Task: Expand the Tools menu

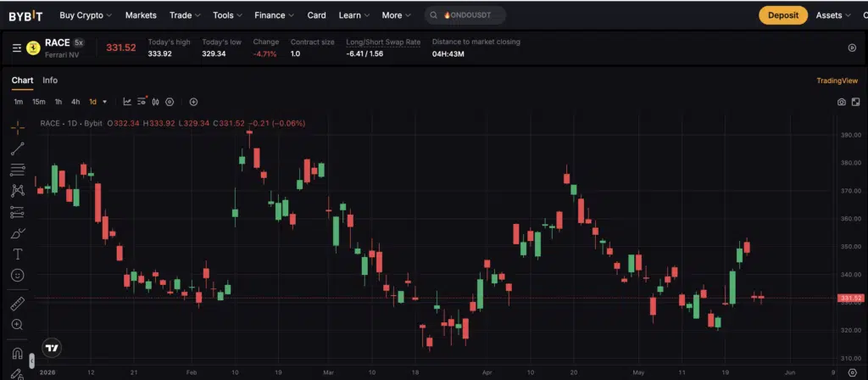Action: point(227,15)
